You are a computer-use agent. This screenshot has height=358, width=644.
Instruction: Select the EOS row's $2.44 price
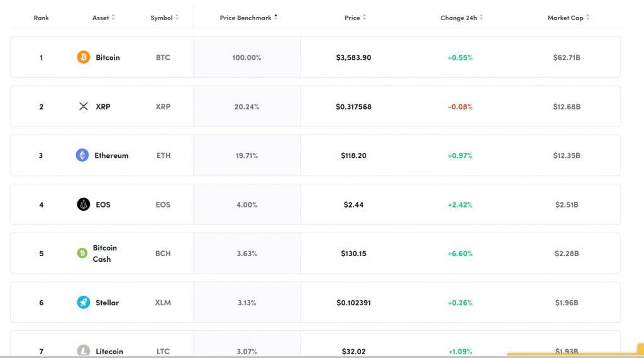click(353, 204)
